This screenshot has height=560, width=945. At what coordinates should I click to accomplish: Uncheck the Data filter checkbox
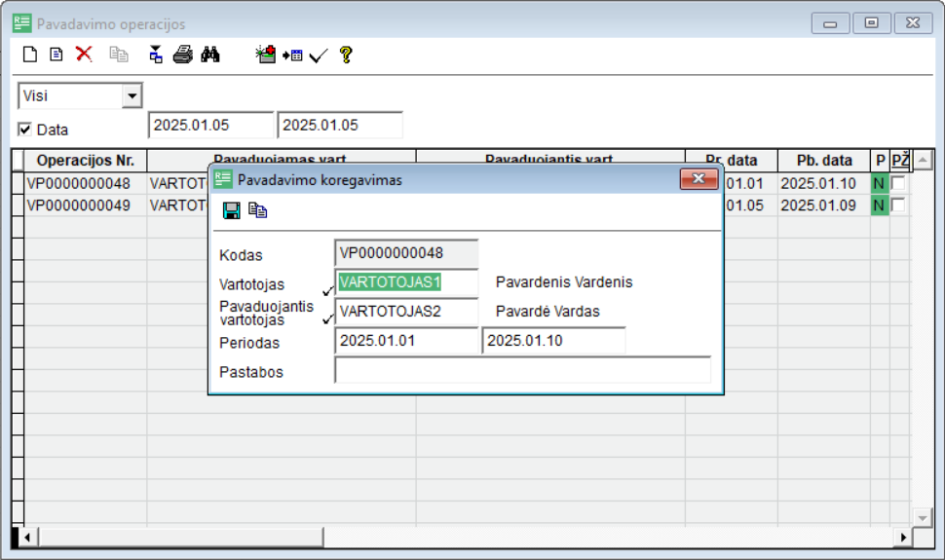point(25,129)
